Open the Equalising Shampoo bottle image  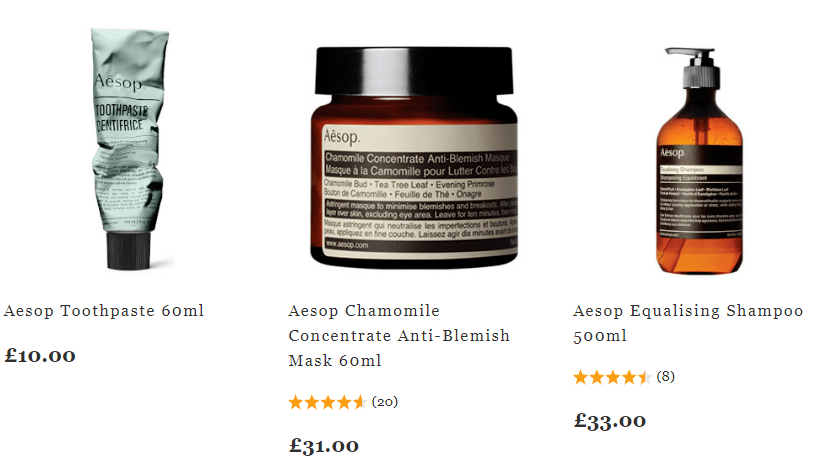(x=699, y=161)
